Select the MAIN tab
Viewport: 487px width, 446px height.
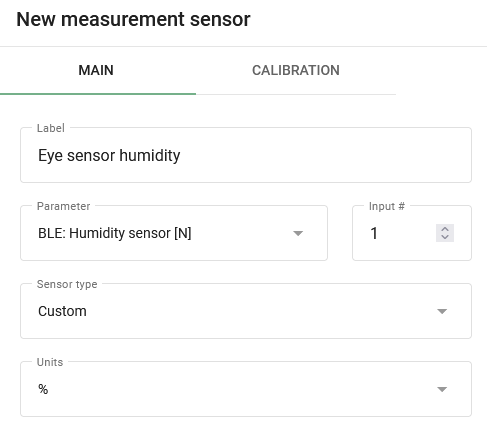(x=96, y=70)
